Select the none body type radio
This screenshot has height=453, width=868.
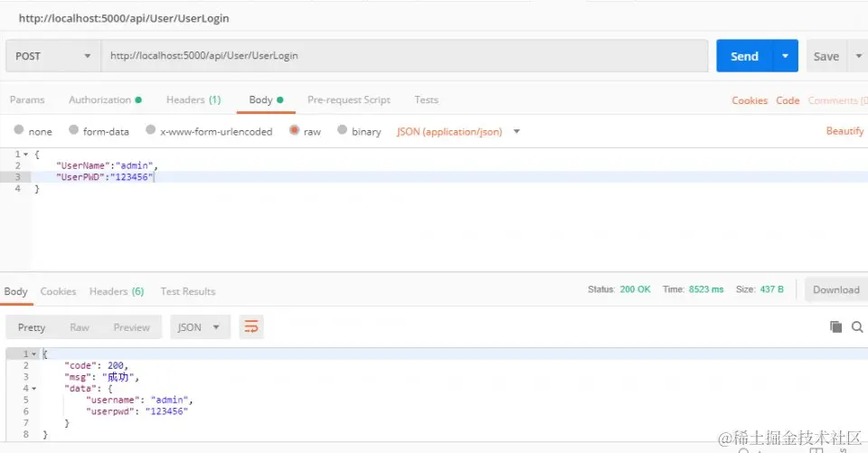coord(19,129)
